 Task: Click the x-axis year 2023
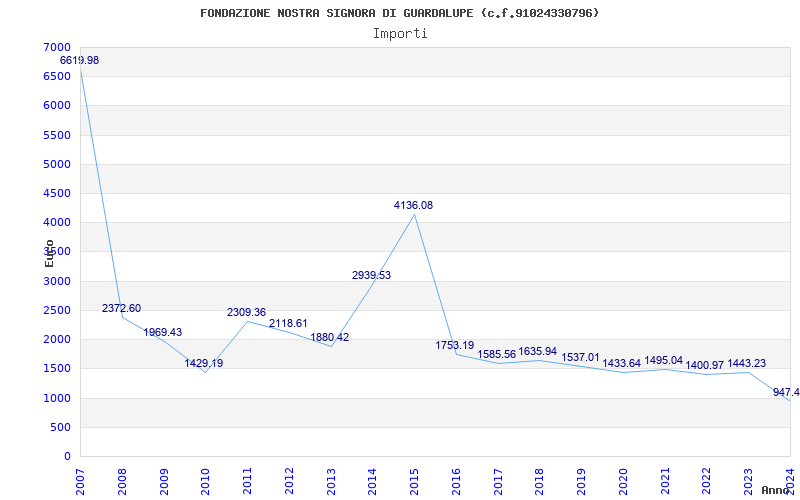(748, 482)
